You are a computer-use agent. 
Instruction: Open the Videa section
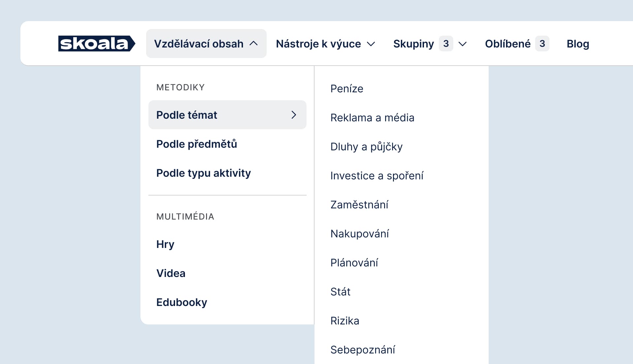[x=171, y=273]
